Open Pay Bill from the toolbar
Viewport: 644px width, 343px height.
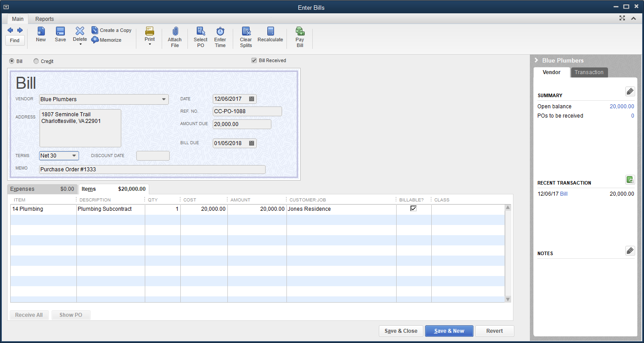point(300,32)
